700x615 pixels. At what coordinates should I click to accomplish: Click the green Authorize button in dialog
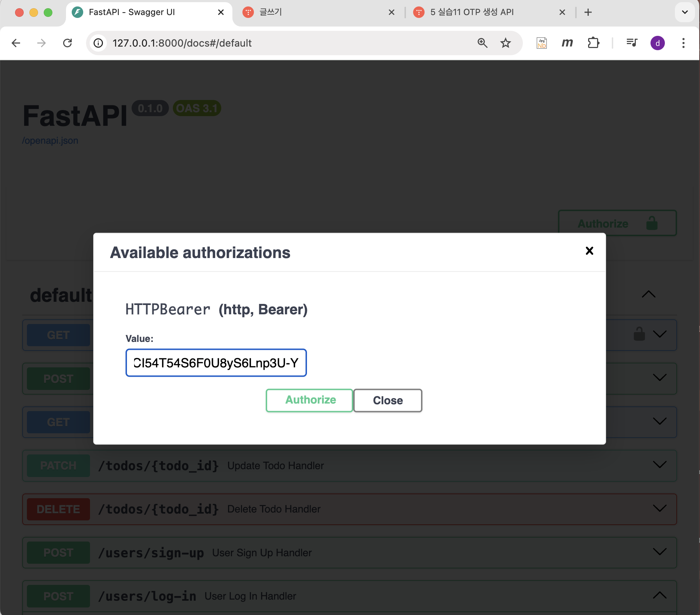coord(309,400)
